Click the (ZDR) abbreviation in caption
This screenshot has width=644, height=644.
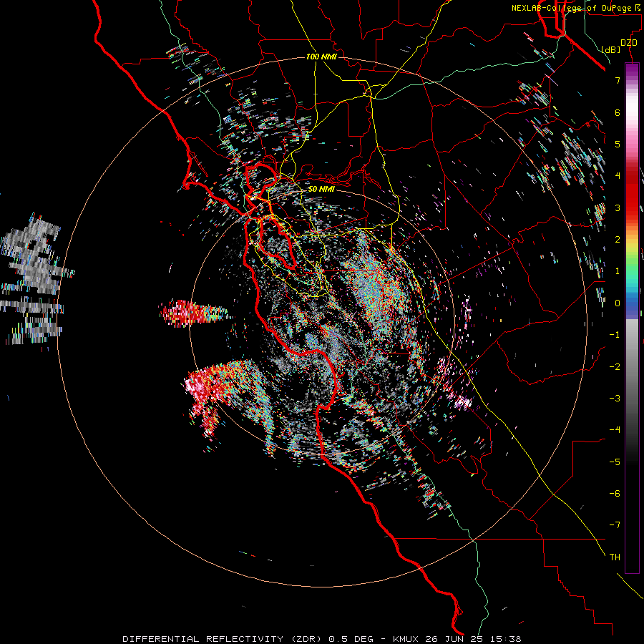click(306, 639)
